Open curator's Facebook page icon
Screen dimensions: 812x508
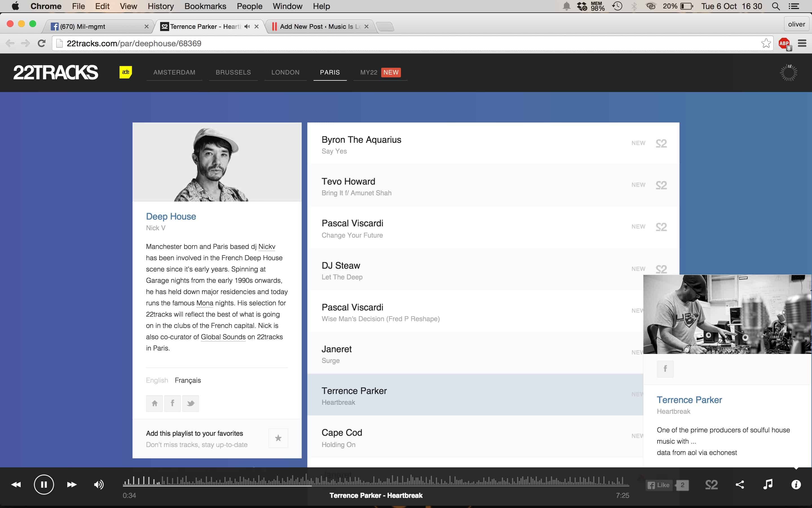tap(173, 403)
